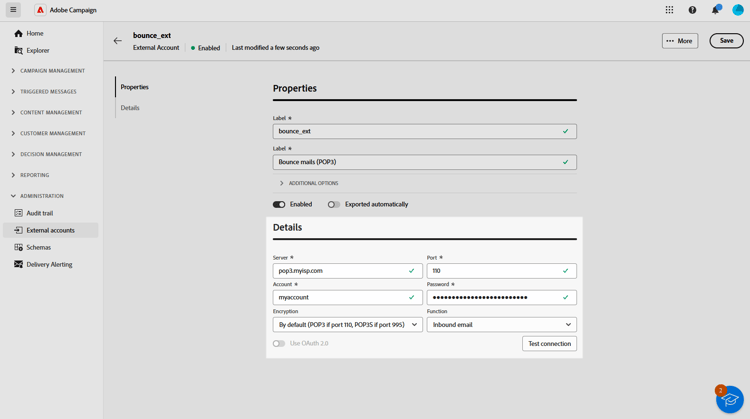Open the help question mark icon
This screenshot has height=419, width=750.
tap(692, 10)
